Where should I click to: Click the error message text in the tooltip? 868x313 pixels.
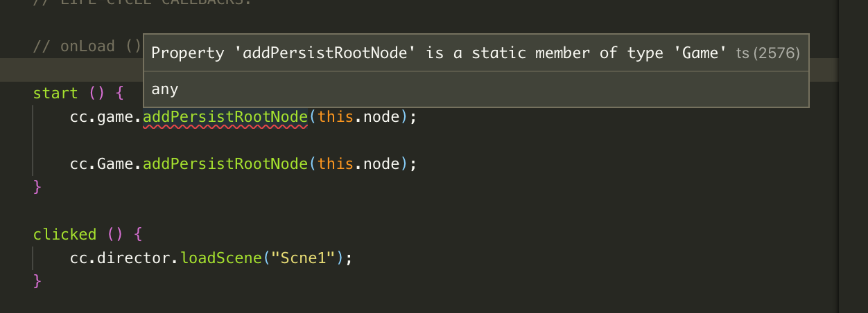coord(438,53)
